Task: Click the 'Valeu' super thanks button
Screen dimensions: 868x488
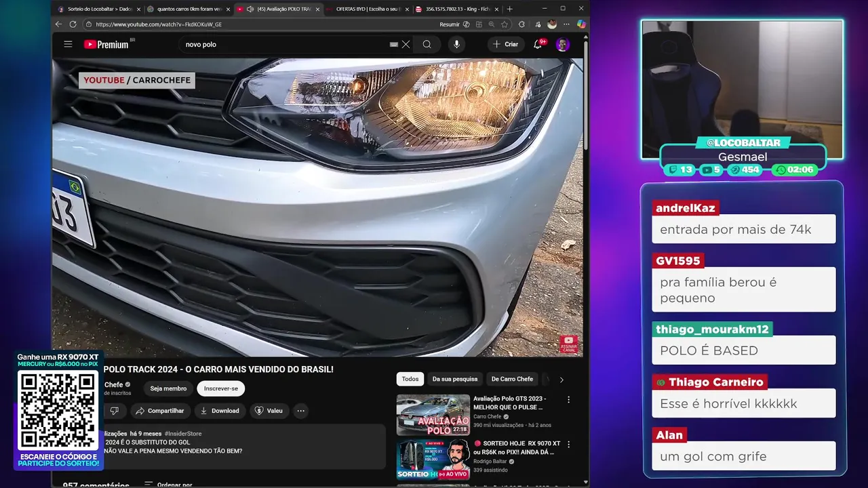Action: pyautogui.click(x=269, y=411)
